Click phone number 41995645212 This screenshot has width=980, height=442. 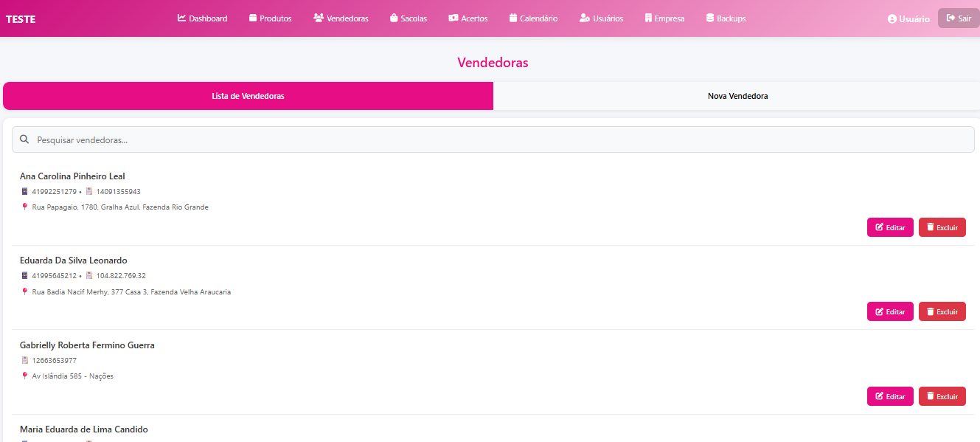(x=54, y=276)
